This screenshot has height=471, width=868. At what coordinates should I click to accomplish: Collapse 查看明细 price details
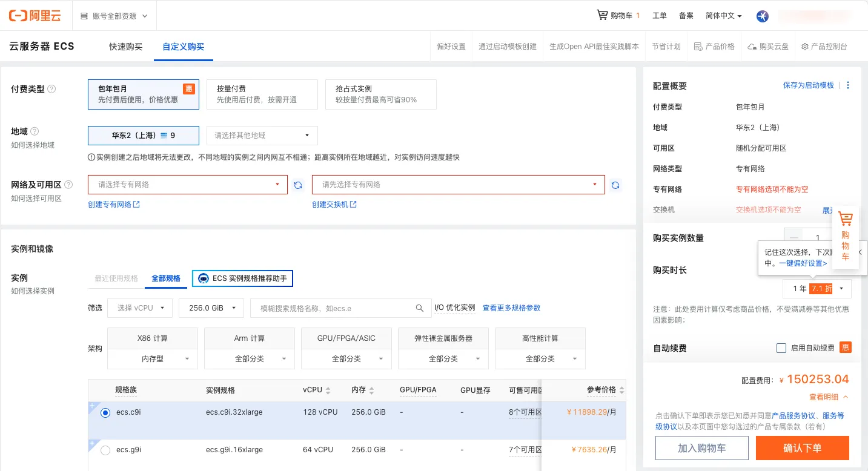pyautogui.click(x=829, y=397)
